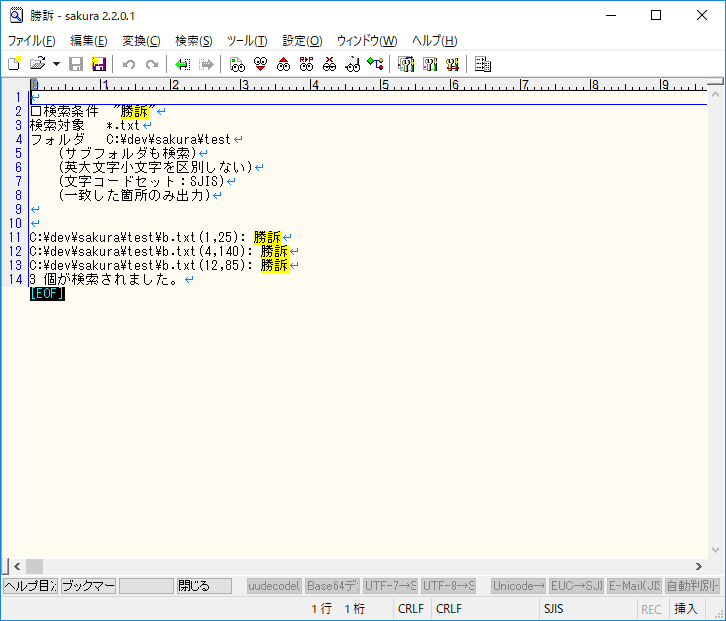Click the Undo arrow icon
This screenshot has height=621, width=726.
tap(128, 64)
